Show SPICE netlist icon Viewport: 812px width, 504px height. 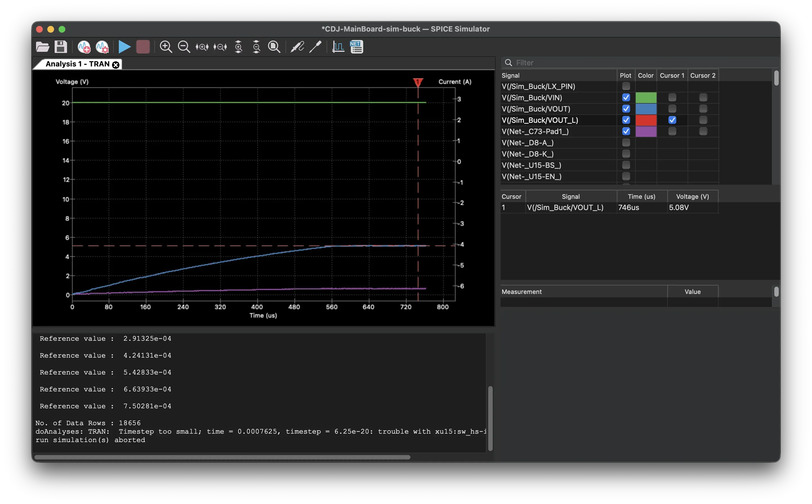point(357,47)
